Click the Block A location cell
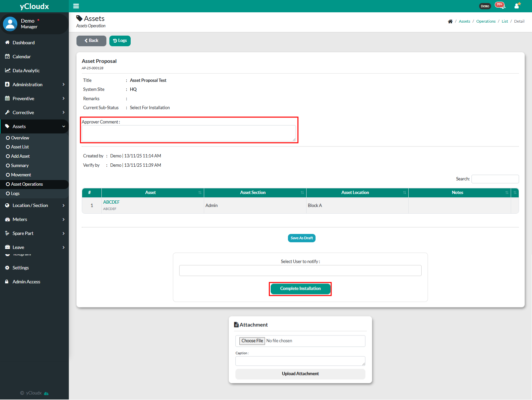 point(357,205)
